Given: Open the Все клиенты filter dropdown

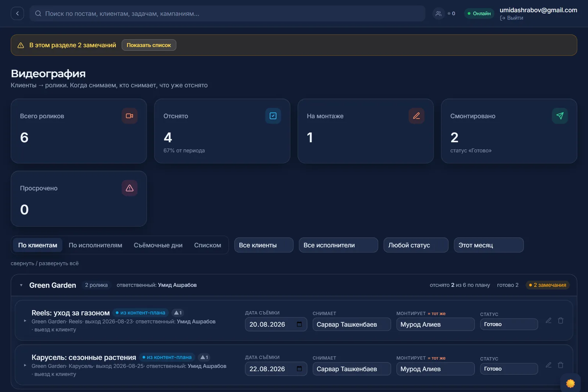Looking at the screenshot, I should (264, 245).
